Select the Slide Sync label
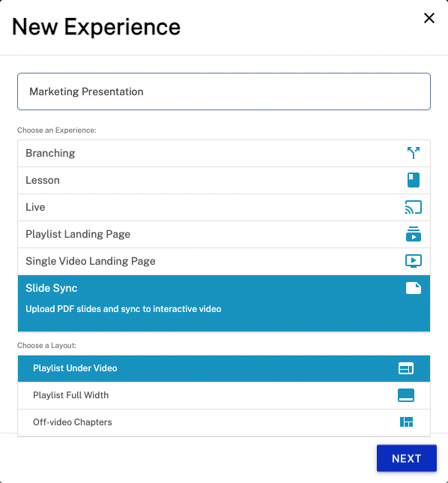Screen dimensions: 448x483 pyautogui.click(x=52, y=288)
